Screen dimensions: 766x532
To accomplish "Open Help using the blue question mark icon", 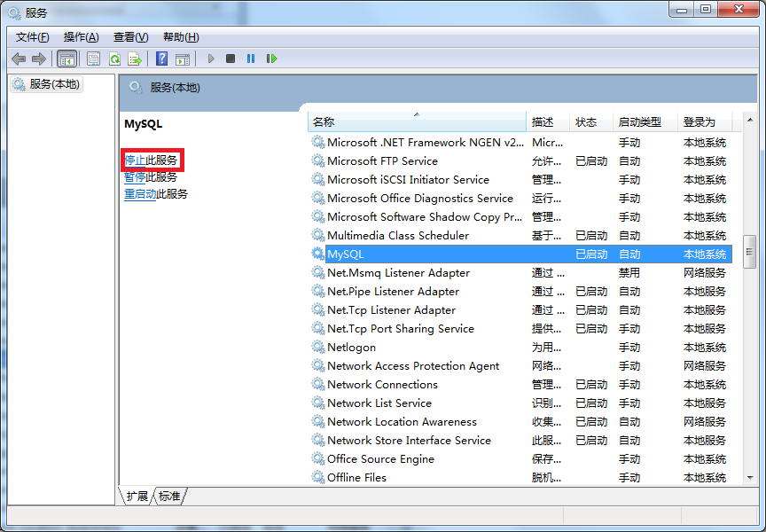I will click(161, 59).
